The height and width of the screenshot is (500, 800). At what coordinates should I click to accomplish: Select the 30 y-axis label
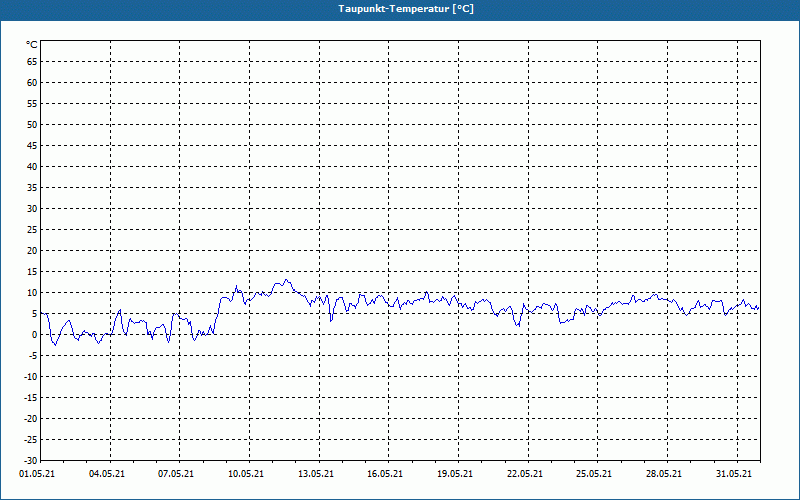(x=32, y=209)
